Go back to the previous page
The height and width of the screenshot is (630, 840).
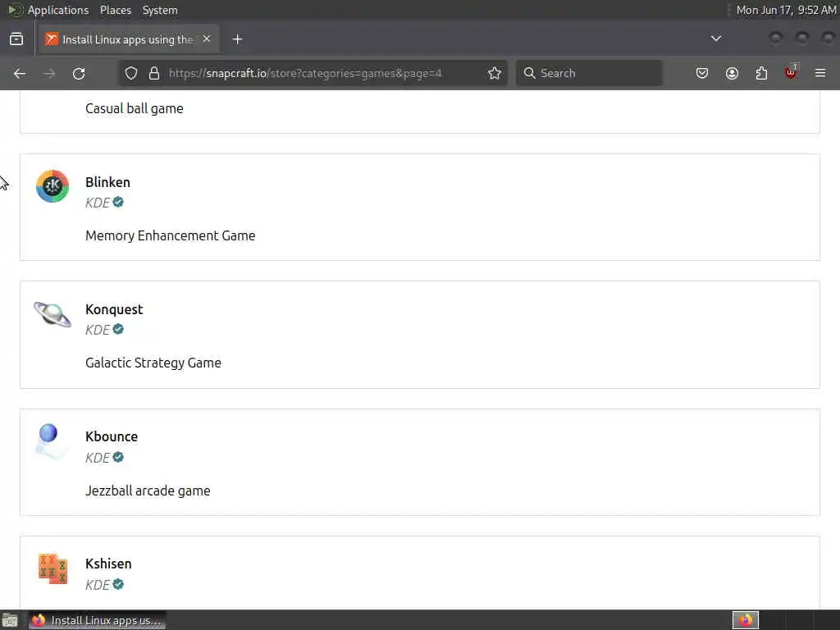[20, 73]
